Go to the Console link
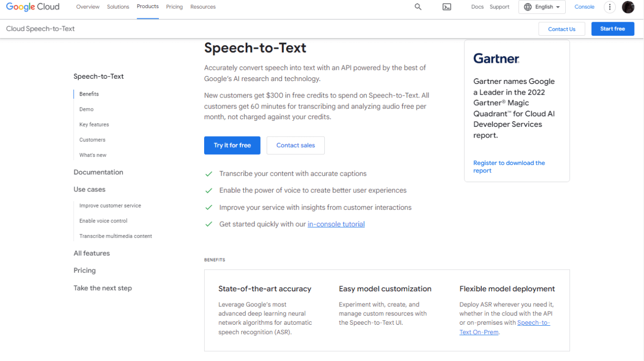Viewport: 644px width, 361px height. [585, 7]
